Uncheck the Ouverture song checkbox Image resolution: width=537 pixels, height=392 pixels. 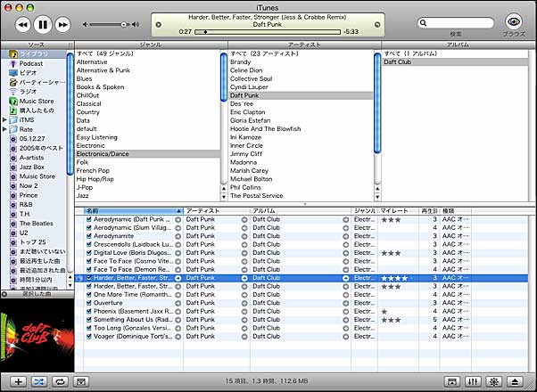(89, 303)
